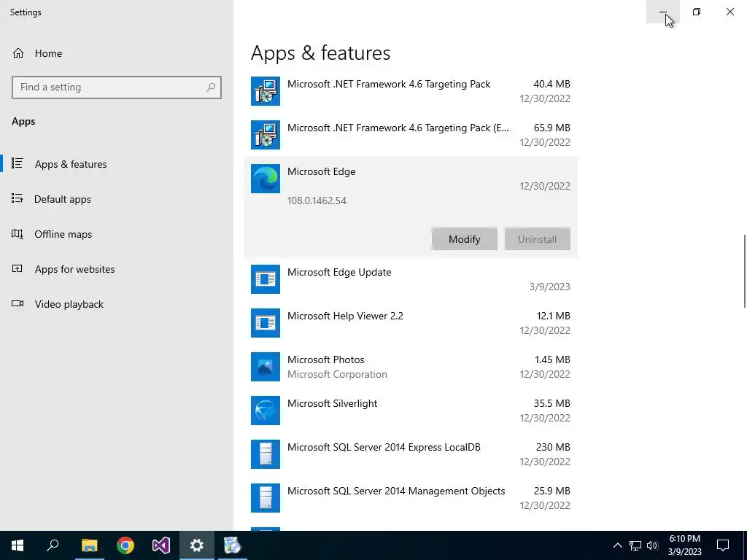Image resolution: width=747 pixels, height=560 pixels.
Task: Click the 35.5 MB size value
Action: tap(551, 403)
